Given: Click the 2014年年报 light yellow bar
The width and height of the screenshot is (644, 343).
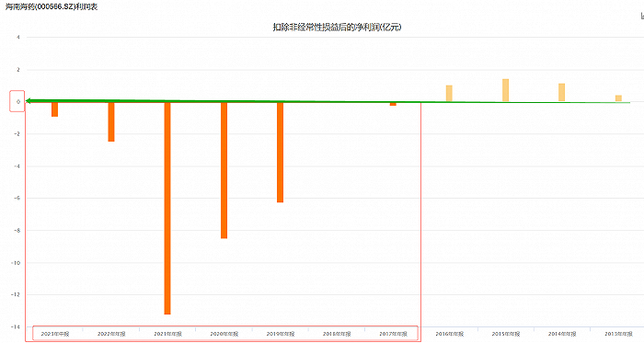Looking at the screenshot, I should [562, 92].
